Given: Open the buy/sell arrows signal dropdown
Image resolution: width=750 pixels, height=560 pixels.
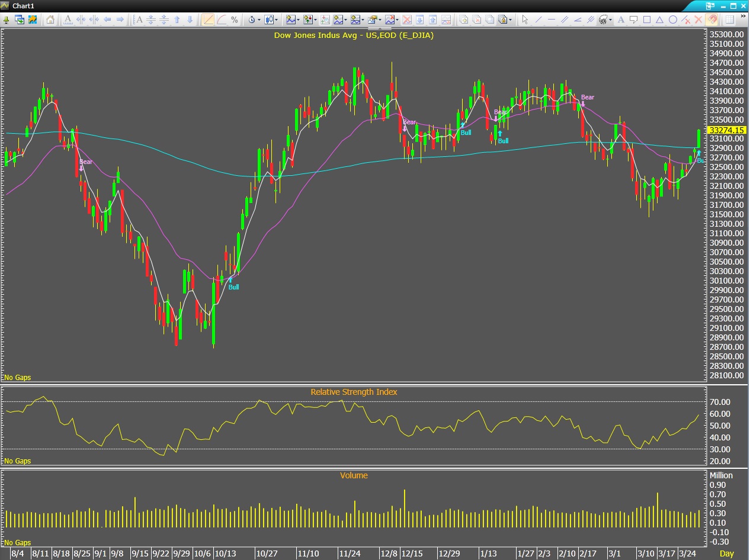Looking at the screenshot, I should [x=310, y=20].
